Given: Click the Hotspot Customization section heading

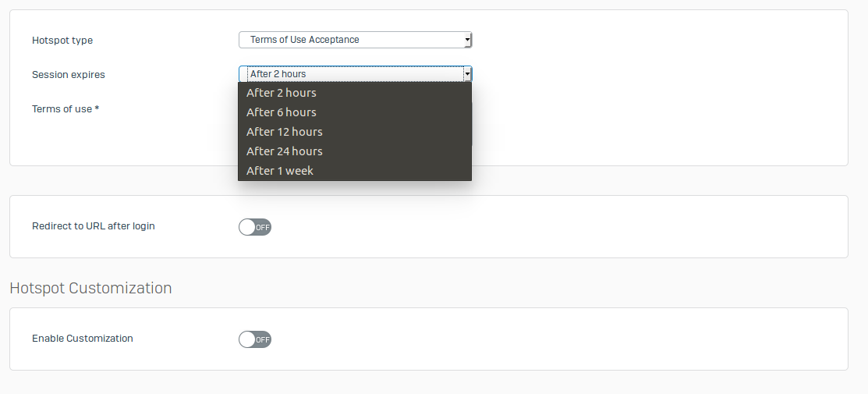Looking at the screenshot, I should click(x=90, y=288).
